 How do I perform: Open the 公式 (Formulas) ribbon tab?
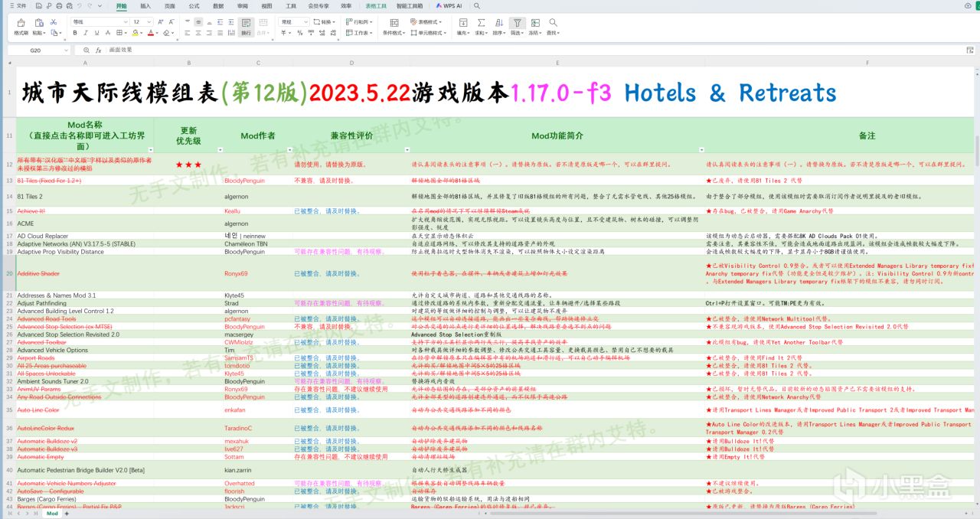pyautogui.click(x=194, y=5)
